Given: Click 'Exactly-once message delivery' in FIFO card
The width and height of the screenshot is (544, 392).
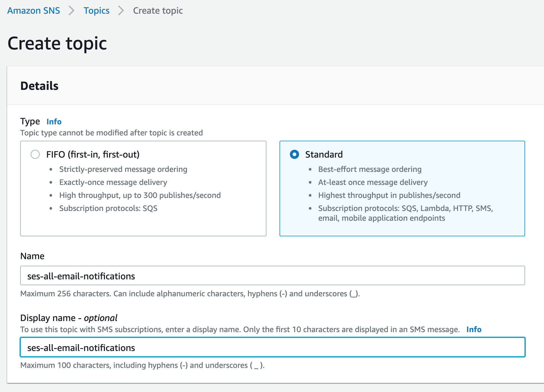Looking at the screenshot, I should pos(113,182).
